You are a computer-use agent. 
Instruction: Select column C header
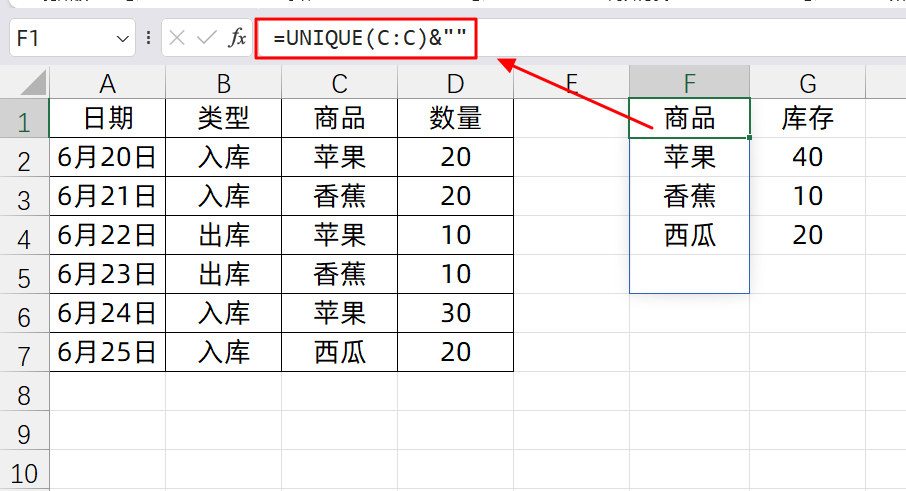(x=340, y=83)
